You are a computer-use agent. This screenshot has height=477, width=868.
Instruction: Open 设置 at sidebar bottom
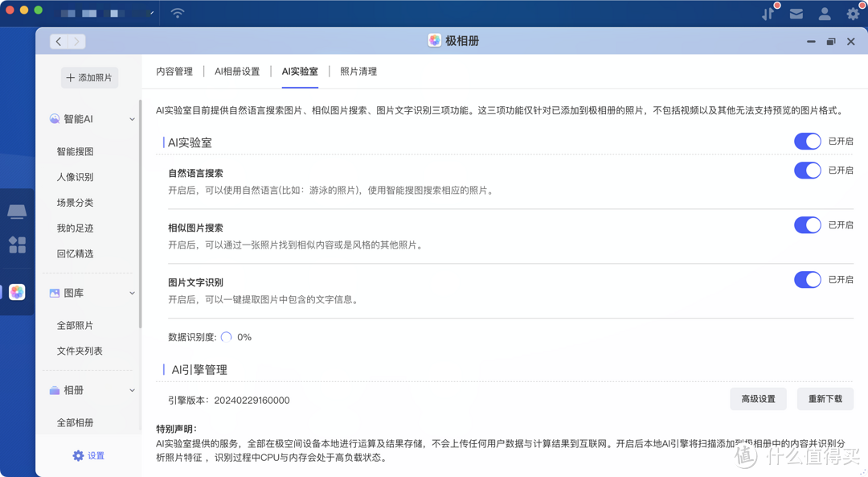[88, 455]
